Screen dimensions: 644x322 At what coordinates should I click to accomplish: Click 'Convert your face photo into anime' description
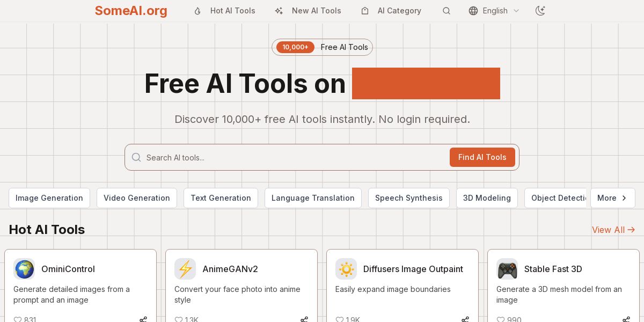[x=237, y=295]
